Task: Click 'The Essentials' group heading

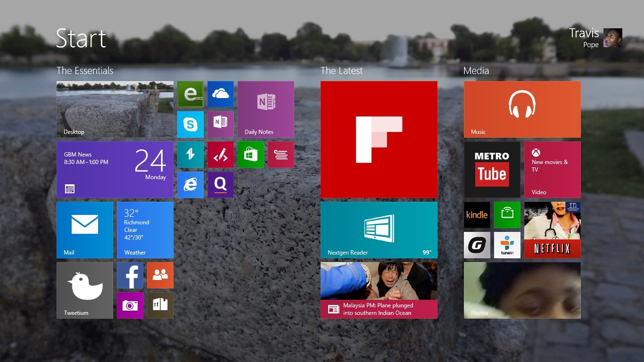Action: tap(85, 71)
